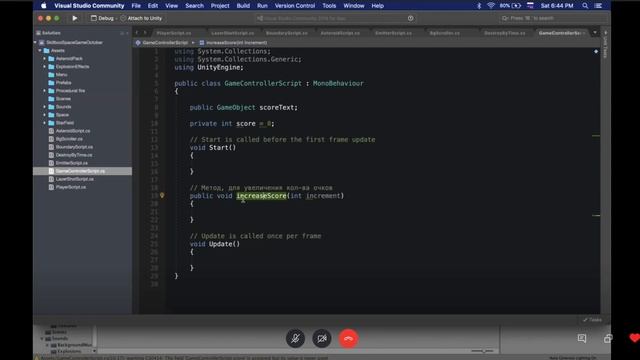Select the Attach to Unity target
The height and width of the screenshot is (360, 640).
click(141, 18)
